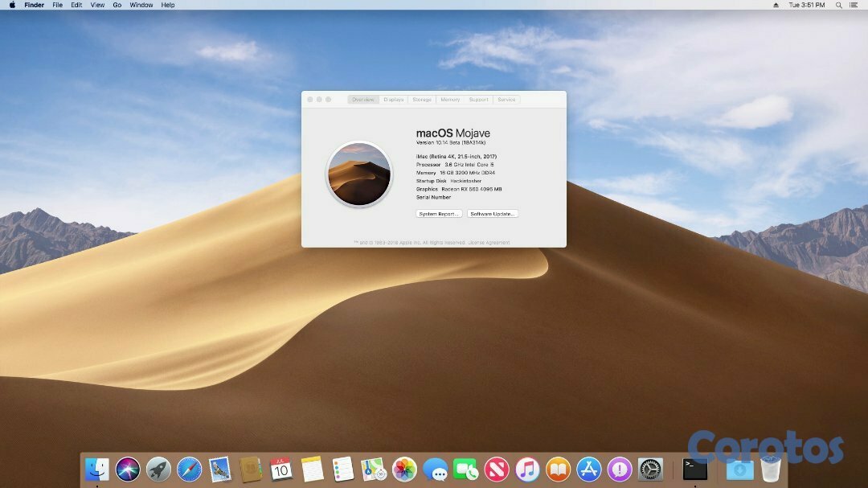
Task: Activate Siri from the Dock
Action: pos(129,469)
